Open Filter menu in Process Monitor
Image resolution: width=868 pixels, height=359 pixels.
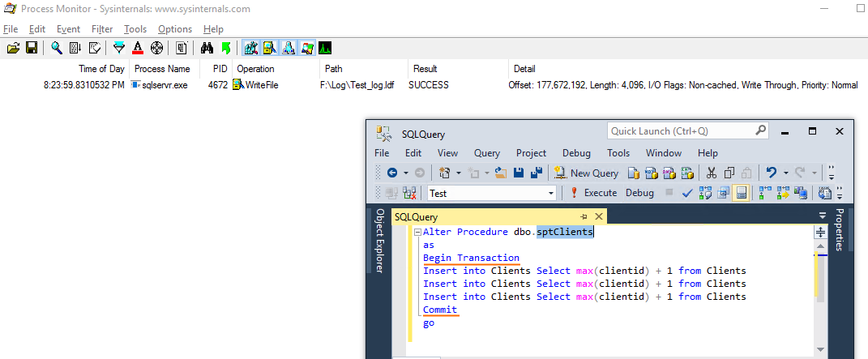coord(102,28)
